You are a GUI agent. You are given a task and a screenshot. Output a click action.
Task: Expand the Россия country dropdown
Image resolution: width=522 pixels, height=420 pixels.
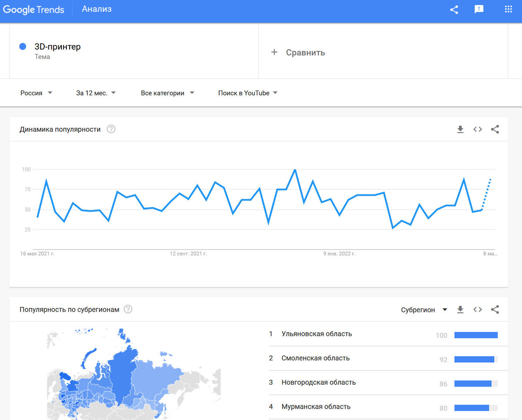click(x=37, y=93)
